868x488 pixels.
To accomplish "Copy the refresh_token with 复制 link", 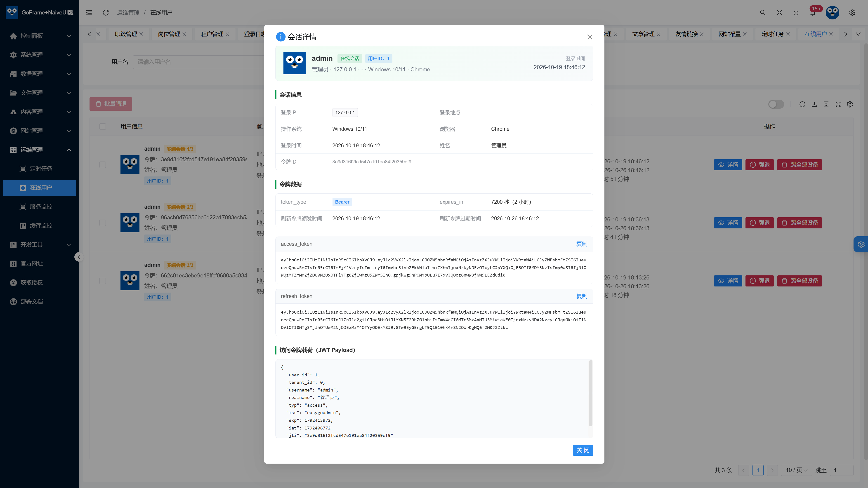I will (x=582, y=296).
